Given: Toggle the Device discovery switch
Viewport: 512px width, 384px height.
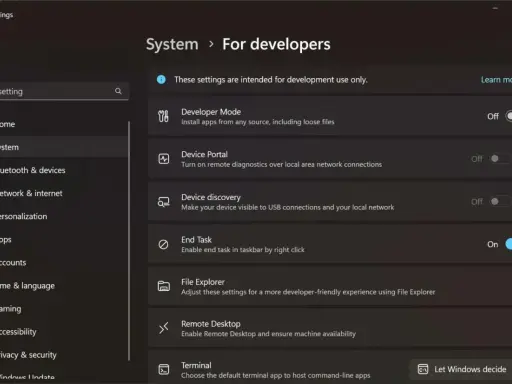Looking at the screenshot, I should pyautogui.click(x=501, y=201).
